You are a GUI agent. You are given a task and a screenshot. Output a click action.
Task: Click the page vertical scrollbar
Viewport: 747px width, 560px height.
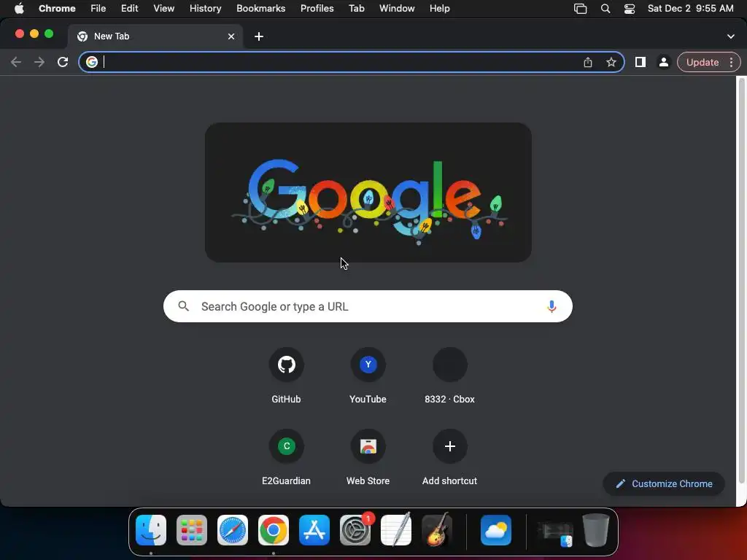click(x=741, y=281)
